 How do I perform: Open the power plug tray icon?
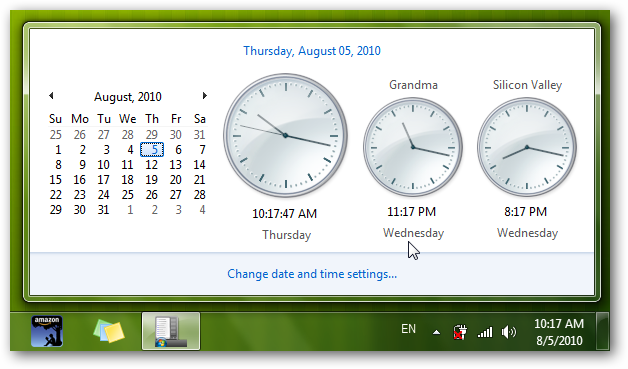[460, 332]
